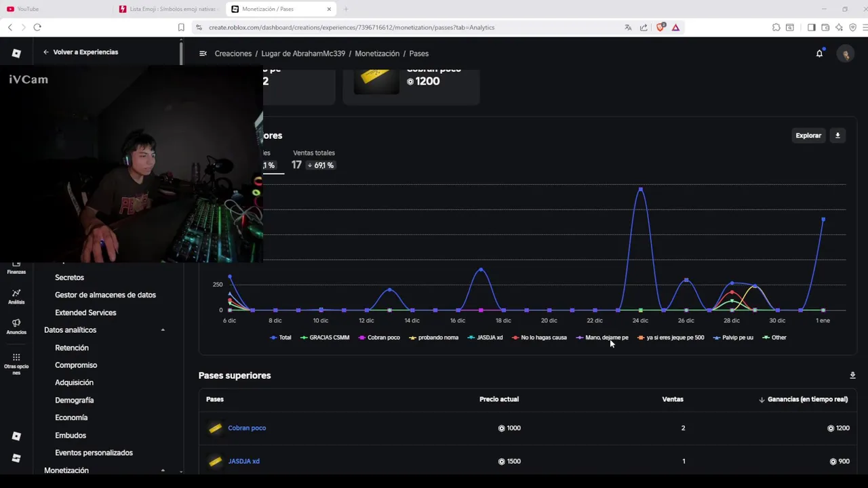Open Compromiso in sidebar menu
Viewport: 868px width, 488px height.
[76, 365]
